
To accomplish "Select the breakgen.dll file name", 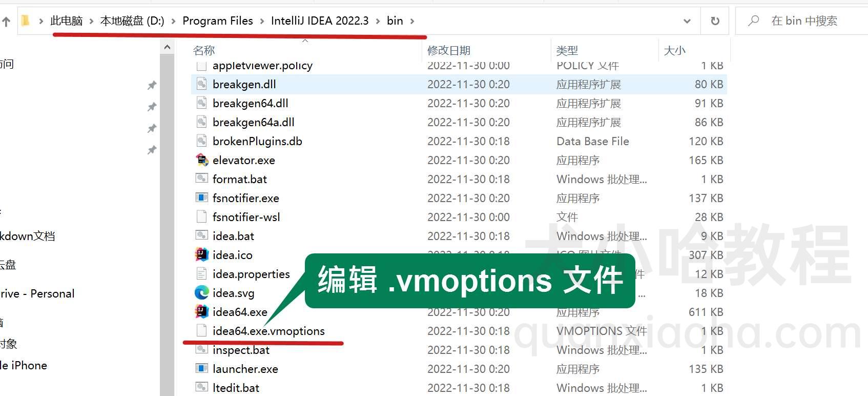I will click(244, 84).
